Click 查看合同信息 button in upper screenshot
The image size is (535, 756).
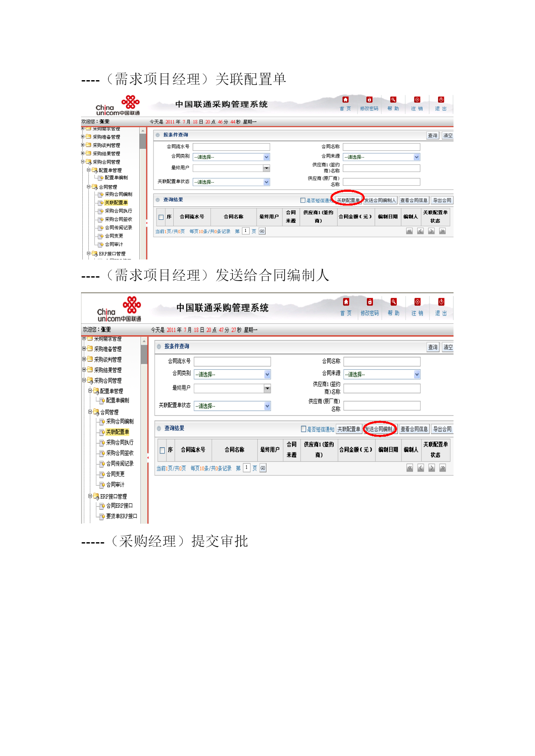click(x=414, y=200)
